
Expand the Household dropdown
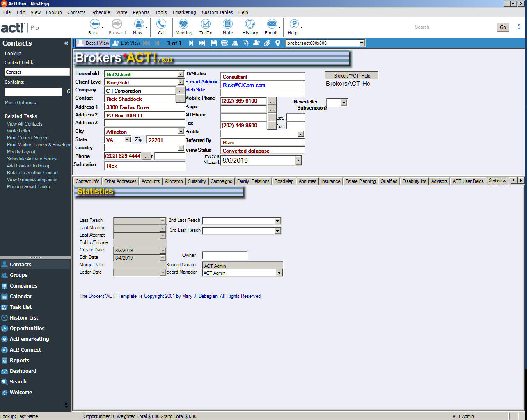tap(181, 74)
